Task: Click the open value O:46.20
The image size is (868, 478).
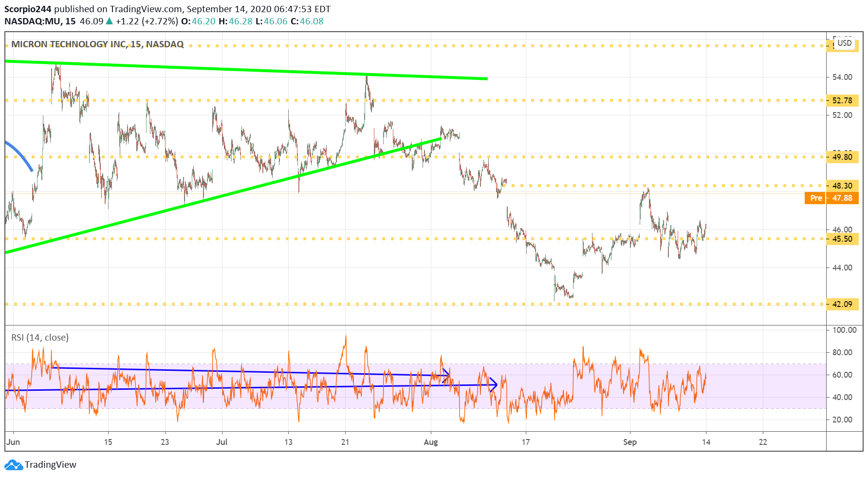Action: point(199,21)
